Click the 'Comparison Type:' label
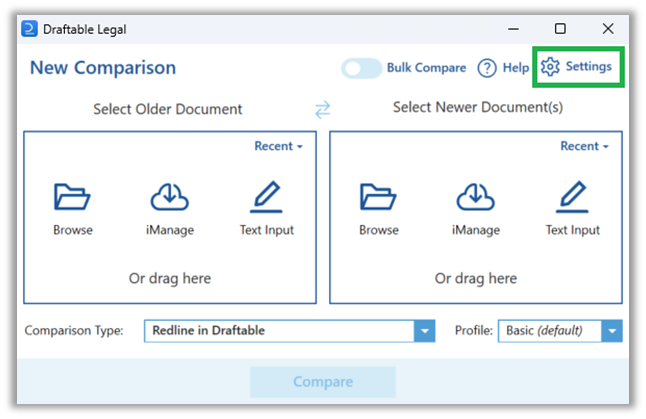 point(74,330)
